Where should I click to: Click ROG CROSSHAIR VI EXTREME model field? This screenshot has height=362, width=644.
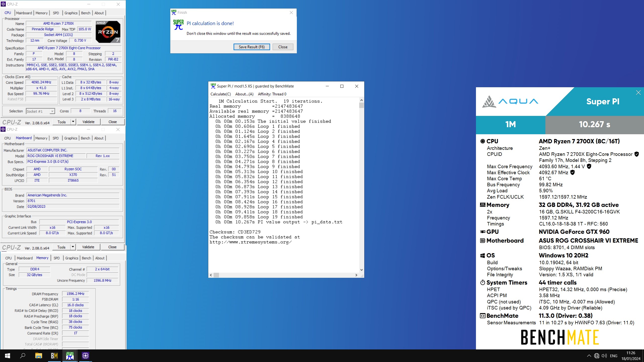[56, 156]
